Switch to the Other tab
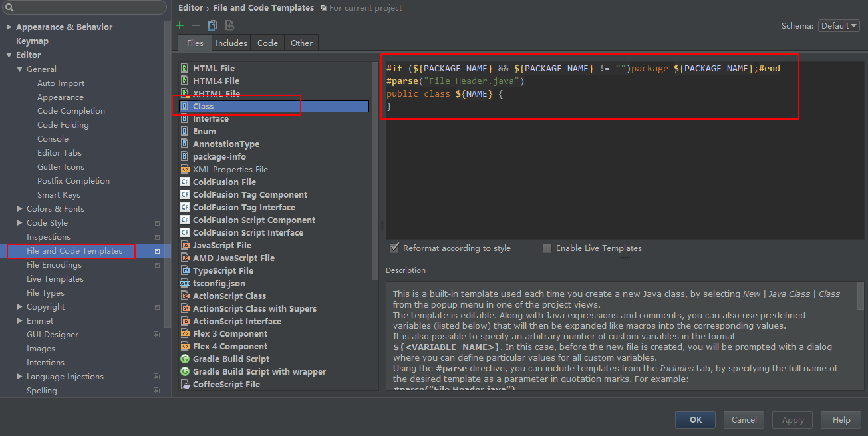Viewport: 868px width, 436px height. pyautogui.click(x=301, y=43)
